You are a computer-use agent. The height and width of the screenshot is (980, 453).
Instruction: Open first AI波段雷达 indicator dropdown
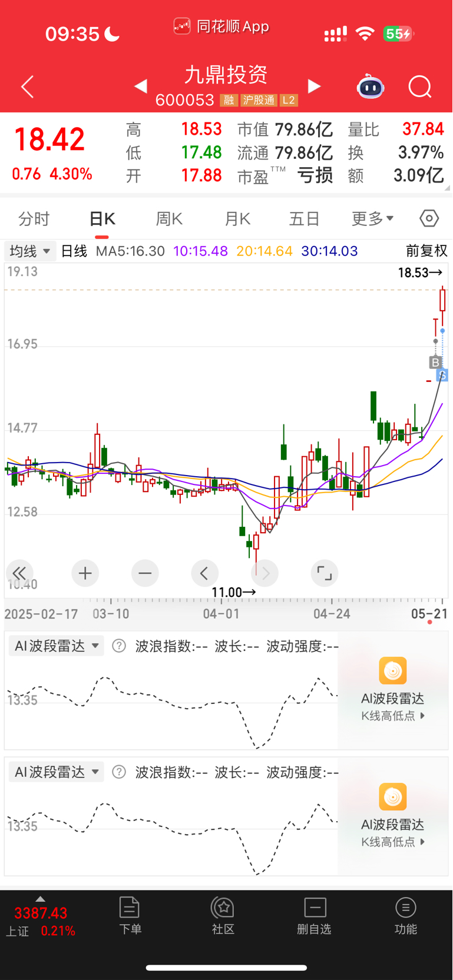tap(57, 646)
